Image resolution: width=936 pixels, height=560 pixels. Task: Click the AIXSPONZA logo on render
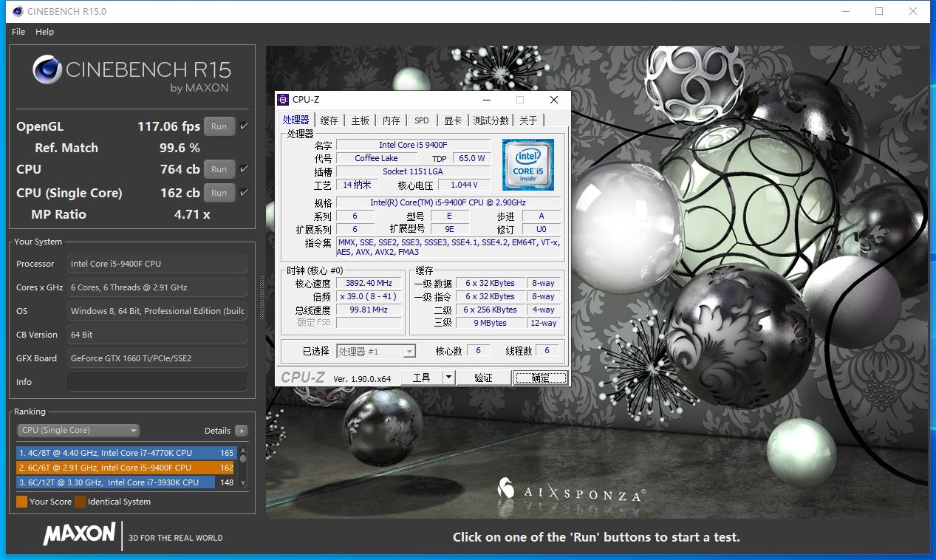pos(571,492)
